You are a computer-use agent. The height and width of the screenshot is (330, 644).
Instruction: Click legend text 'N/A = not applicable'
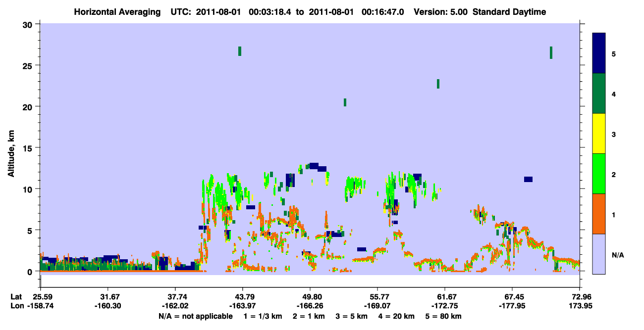coord(196,316)
